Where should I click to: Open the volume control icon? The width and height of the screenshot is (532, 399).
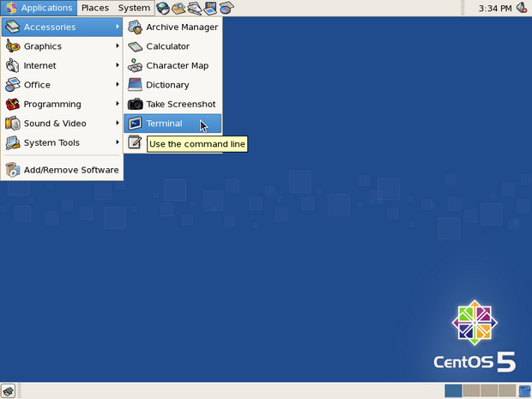point(522,8)
